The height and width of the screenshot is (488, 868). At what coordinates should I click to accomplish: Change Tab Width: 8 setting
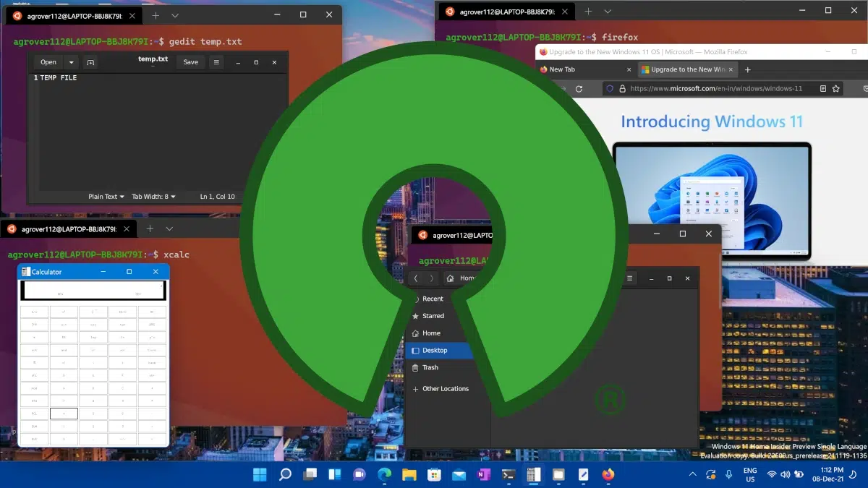153,196
